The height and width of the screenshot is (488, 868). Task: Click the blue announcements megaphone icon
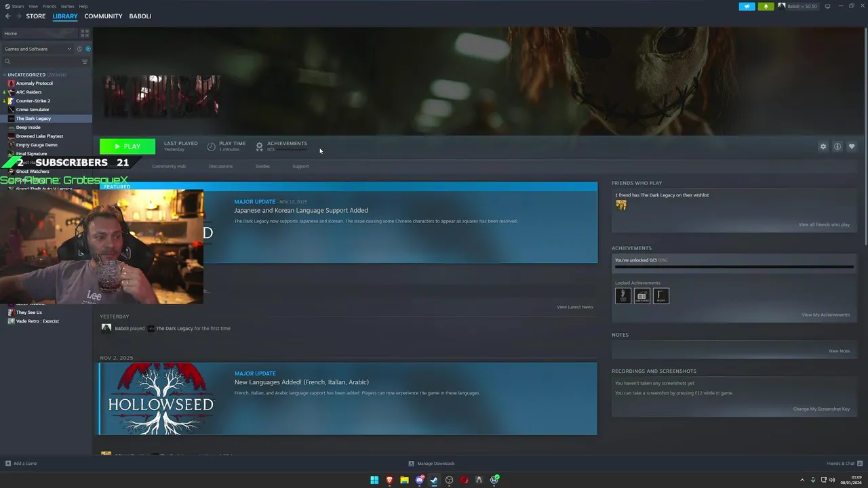pos(747,6)
